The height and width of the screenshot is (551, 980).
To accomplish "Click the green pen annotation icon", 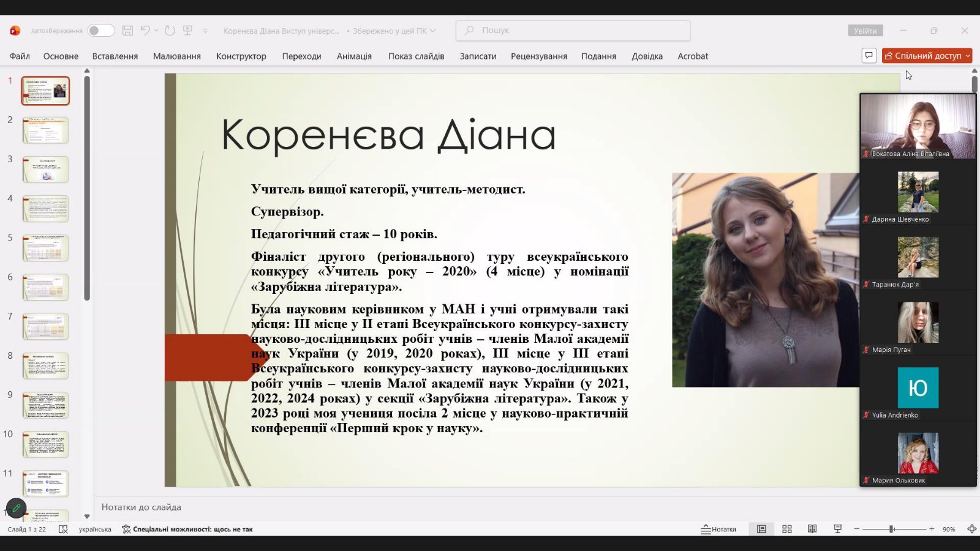I will coord(17,508).
